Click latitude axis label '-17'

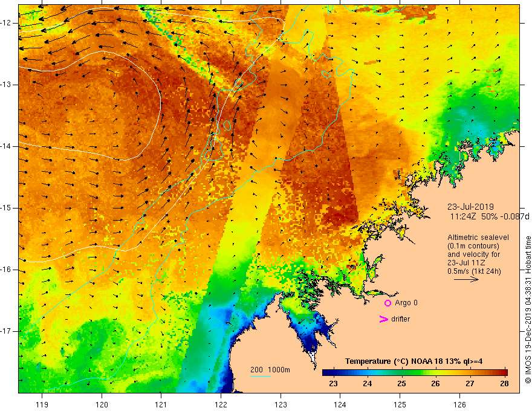point(6,331)
